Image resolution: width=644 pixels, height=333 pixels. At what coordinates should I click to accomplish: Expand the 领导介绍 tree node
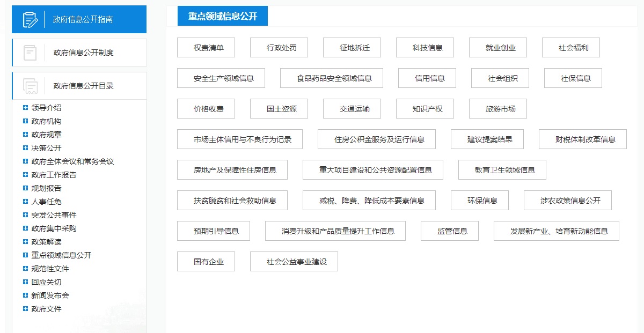tap(25, 108)
